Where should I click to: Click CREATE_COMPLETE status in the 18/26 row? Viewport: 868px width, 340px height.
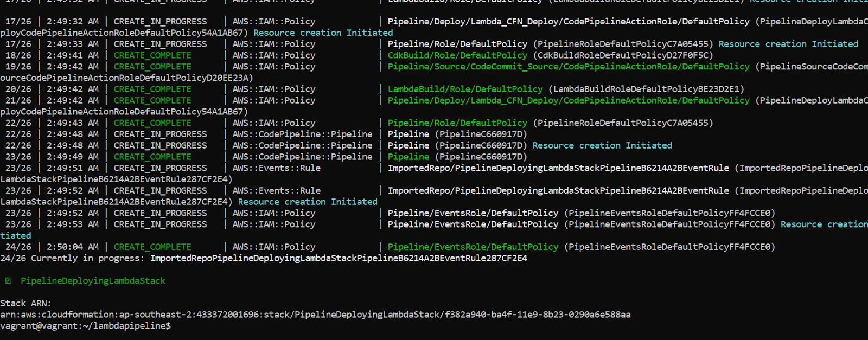coord(152,55)
